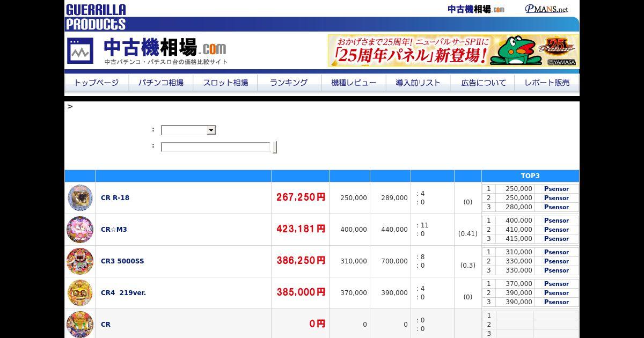Open the CR4 219ver. machine link
644x338 pixels.
(123, 292)
